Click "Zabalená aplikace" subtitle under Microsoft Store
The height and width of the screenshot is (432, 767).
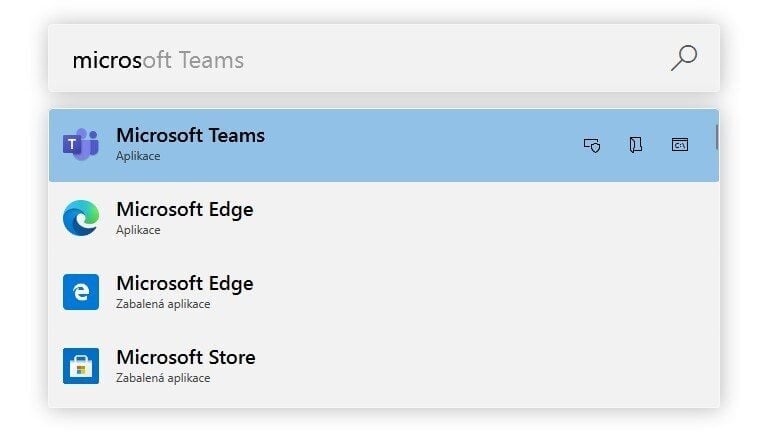[x=163, y=378]
